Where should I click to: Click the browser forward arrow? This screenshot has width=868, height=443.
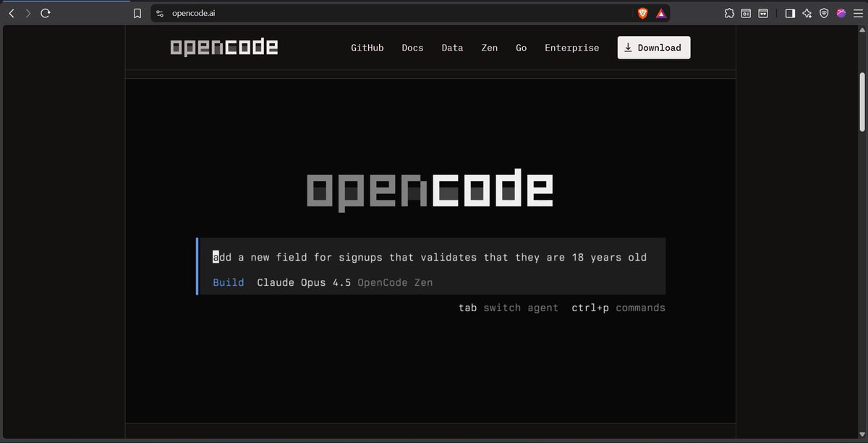pyautogui.click(x=28, y=13)
